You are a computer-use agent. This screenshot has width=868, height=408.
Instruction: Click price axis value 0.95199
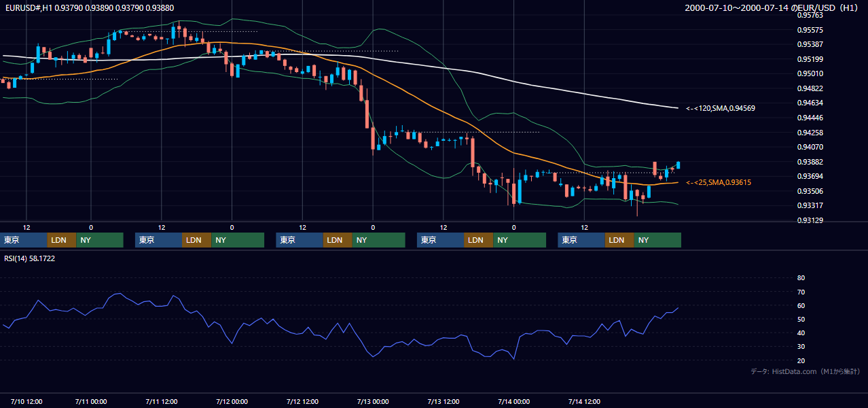click(x=810, y=59)
